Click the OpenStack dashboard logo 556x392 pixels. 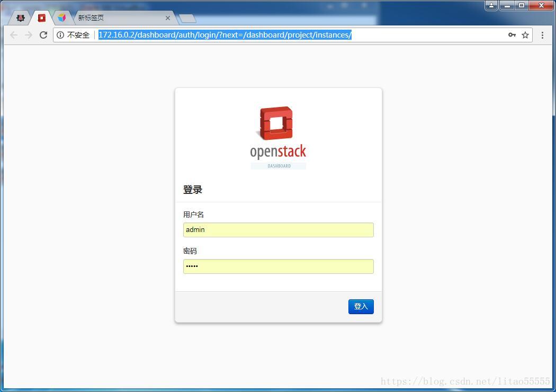[x=278, y=138]
